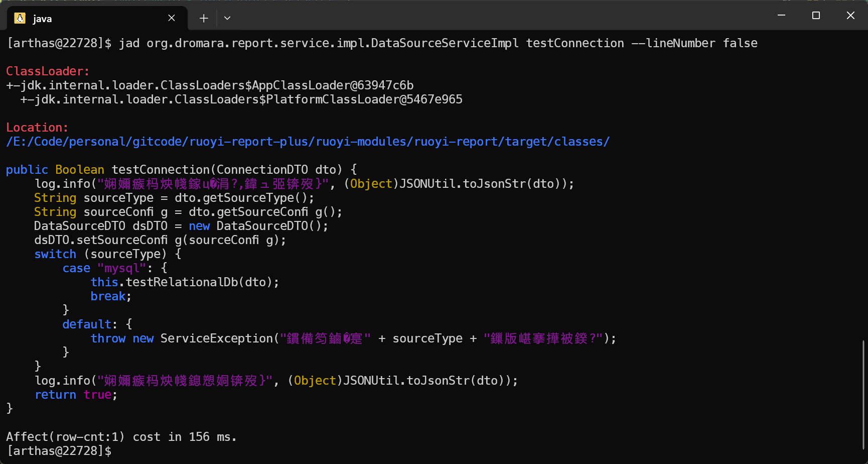Viewport: 868px width, 464px height.
Task: Click the String sourceType declaration line
Action: (174, 198)
